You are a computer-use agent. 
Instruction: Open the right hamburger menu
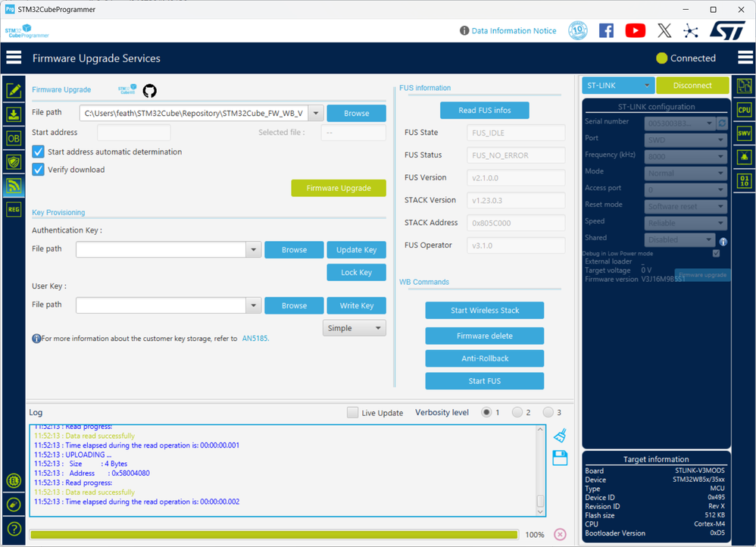point(745,58)
